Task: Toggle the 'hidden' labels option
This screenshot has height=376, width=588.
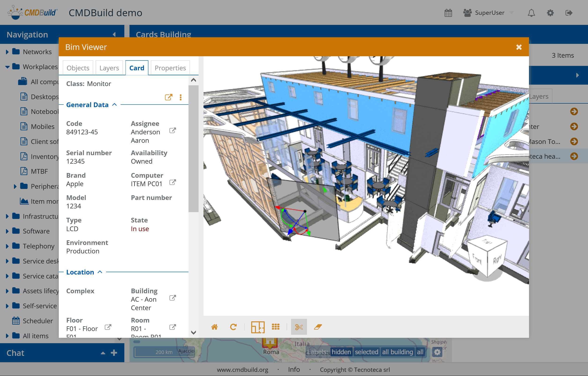Action: coord(341,352)
